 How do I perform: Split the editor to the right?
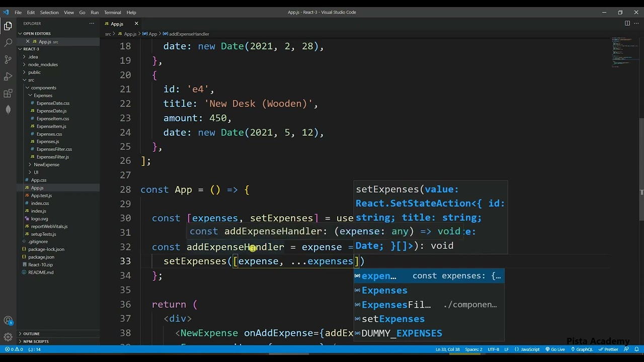pyautogui.click(x=627, y=23)
